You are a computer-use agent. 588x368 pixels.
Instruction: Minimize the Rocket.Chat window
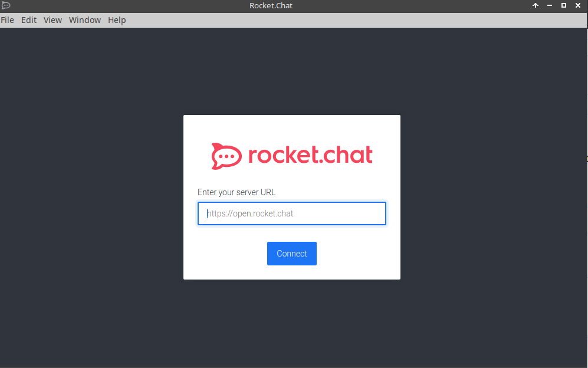coord(550,5)
